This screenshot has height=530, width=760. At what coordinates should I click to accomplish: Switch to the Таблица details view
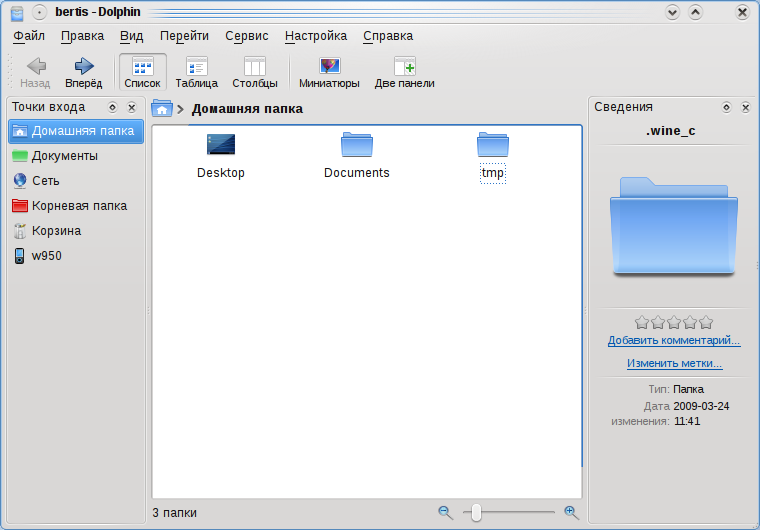tap(196, 72)
